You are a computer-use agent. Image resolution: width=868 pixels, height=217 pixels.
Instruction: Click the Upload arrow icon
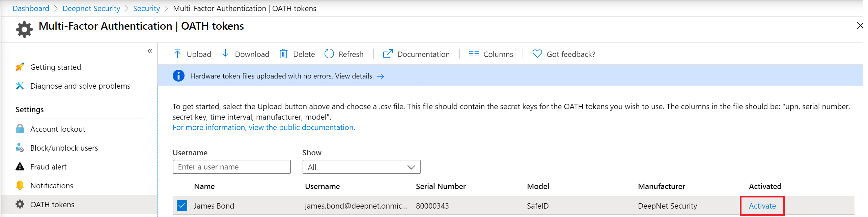[177, 54]
